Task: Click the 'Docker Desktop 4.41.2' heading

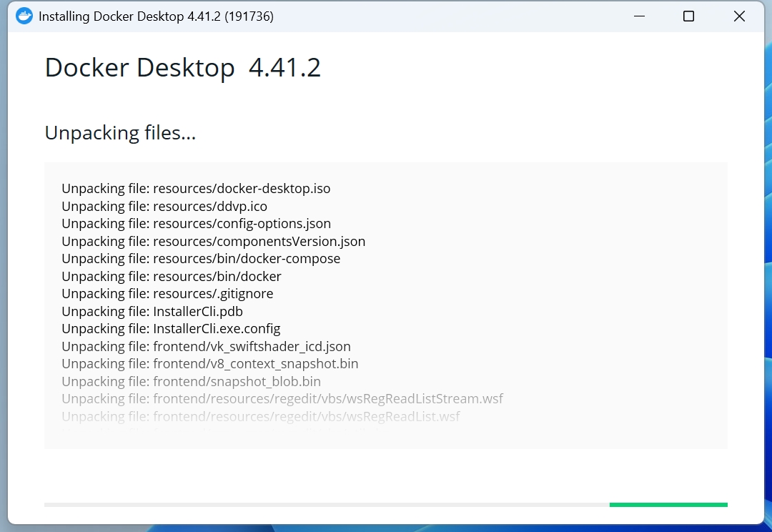Action: 182,68
